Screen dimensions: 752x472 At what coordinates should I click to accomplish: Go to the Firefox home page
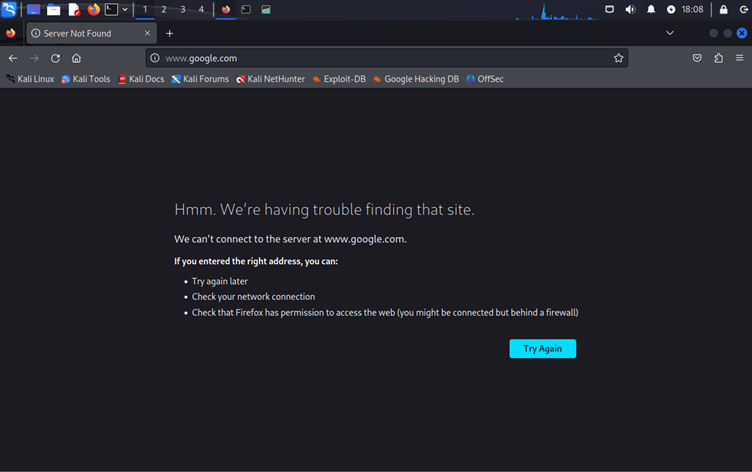point(76,58)
